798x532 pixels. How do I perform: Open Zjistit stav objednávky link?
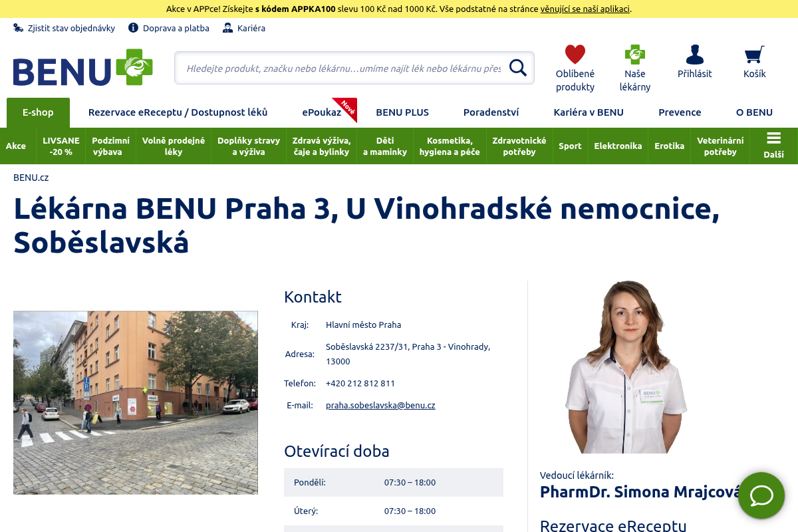click(71, 28)
